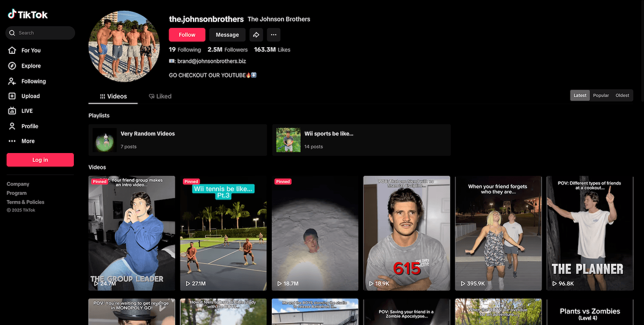644x325 pixels.
Task: Click the TikTok logo
Action: point(28,15)
